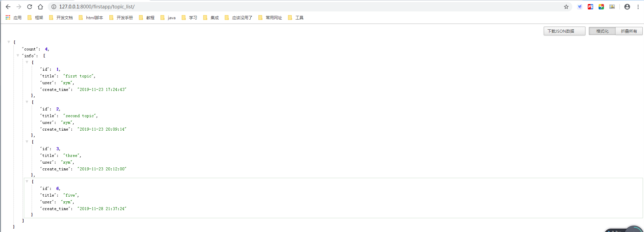Open the user profile avatar menu
Viewport: 644px width, 232px height.
click(627, 7)
